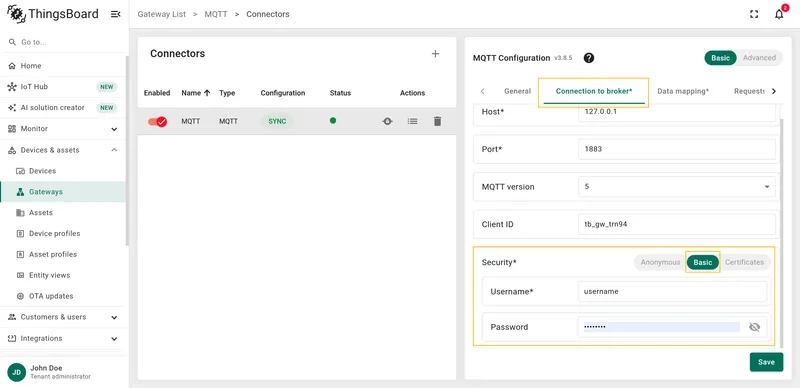Screen dimensions: 800x388
Task: Toggle password visibility eye icon
Action: point(754,327)
